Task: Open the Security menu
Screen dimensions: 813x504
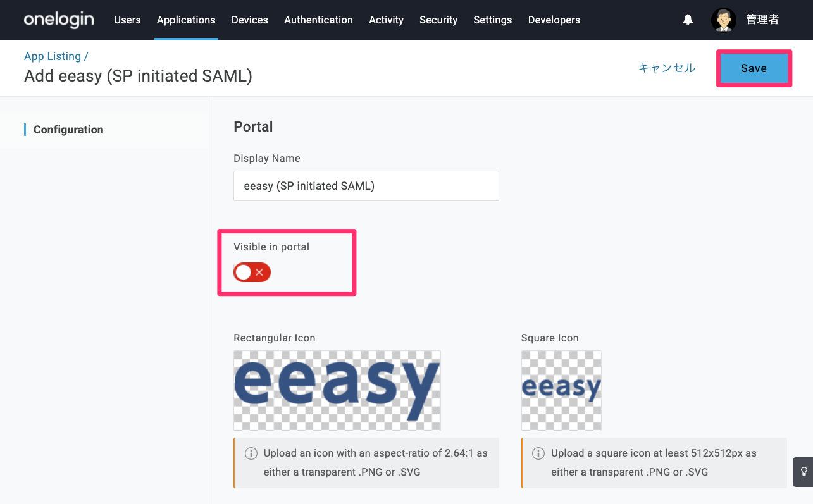Action: click(438, 20)
